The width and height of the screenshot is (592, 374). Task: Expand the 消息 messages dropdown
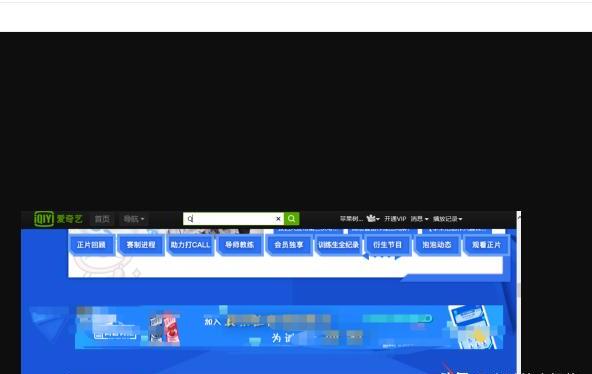[419, 219]
